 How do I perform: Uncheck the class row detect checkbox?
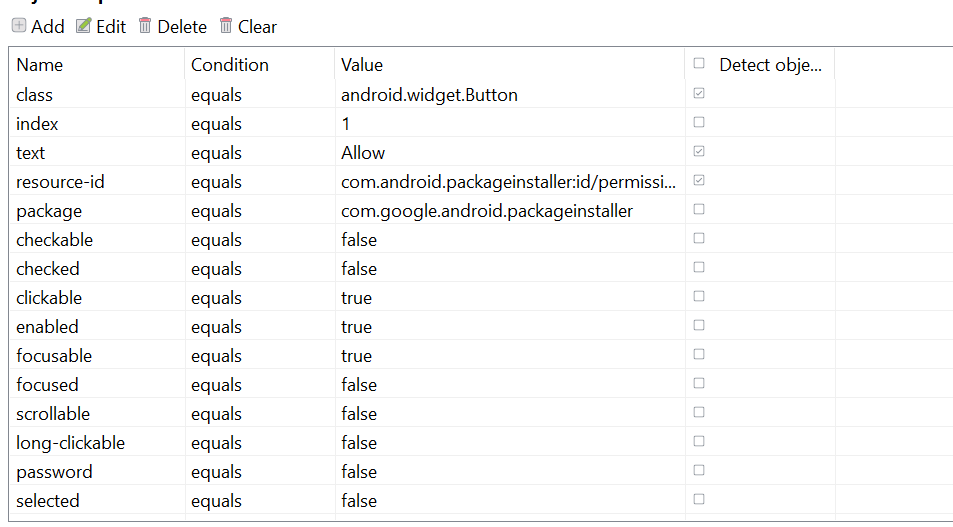(x=699, y=94)
